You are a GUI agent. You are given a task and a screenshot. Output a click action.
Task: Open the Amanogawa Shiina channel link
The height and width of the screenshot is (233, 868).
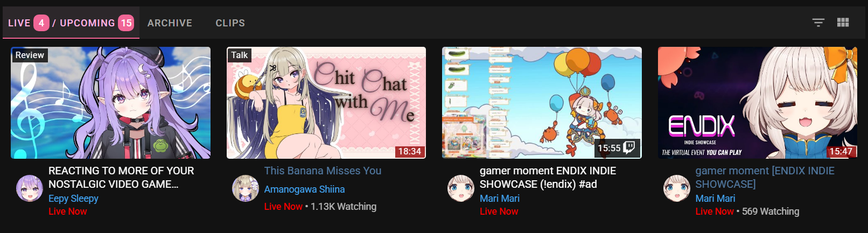[304, 189]
